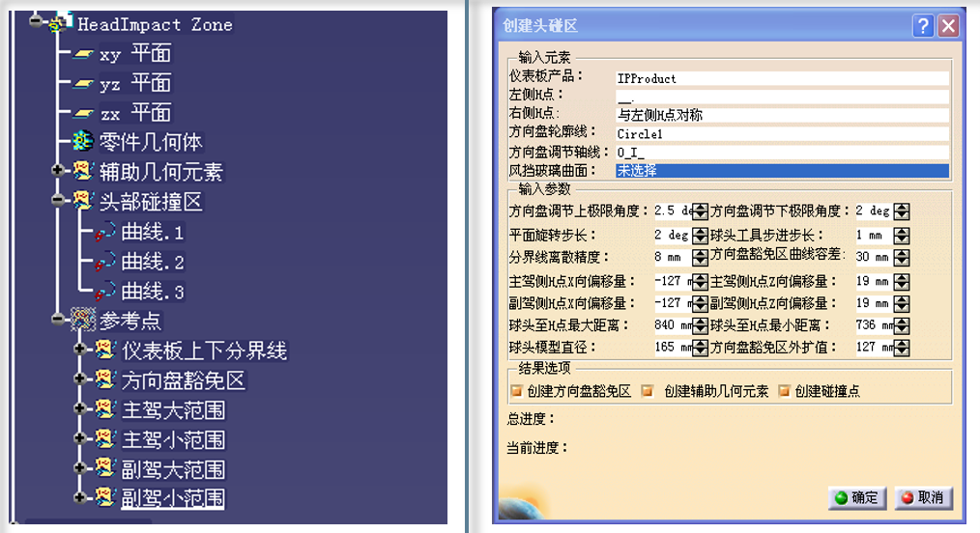Screen dimensions: 980x533
Task: Click the xy 平面 plane icon
Action: click(83, 54)
